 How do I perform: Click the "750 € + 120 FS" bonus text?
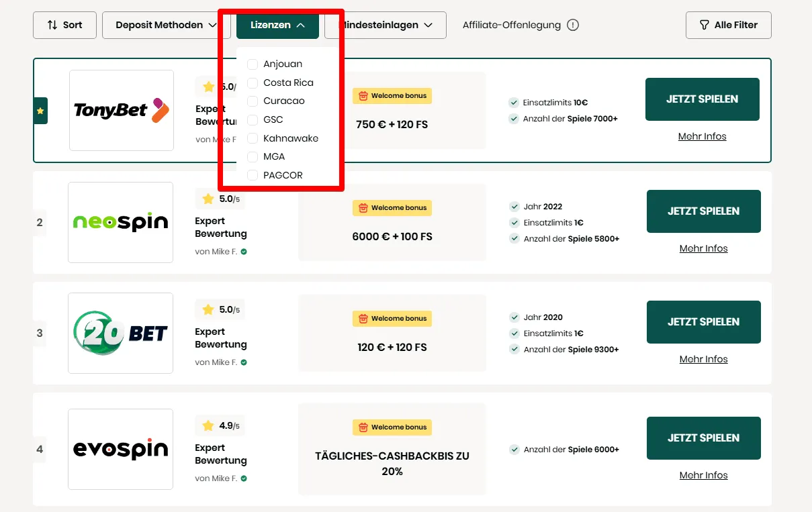(392, 125)
